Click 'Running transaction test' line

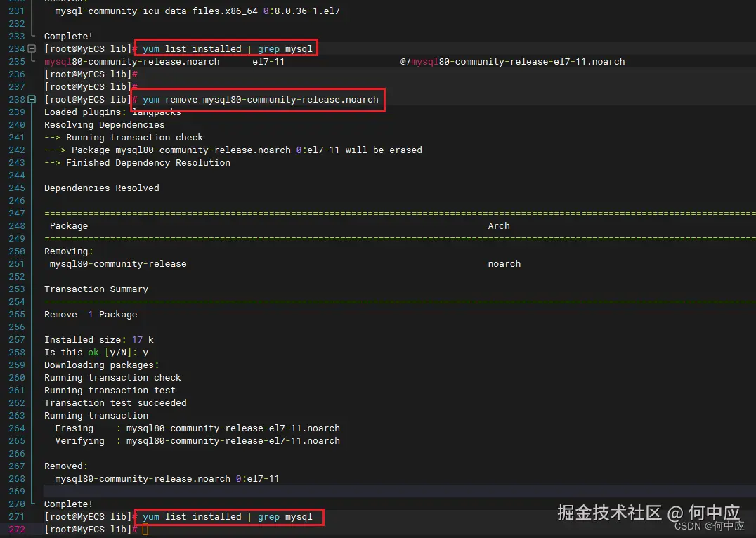(110, 391)
